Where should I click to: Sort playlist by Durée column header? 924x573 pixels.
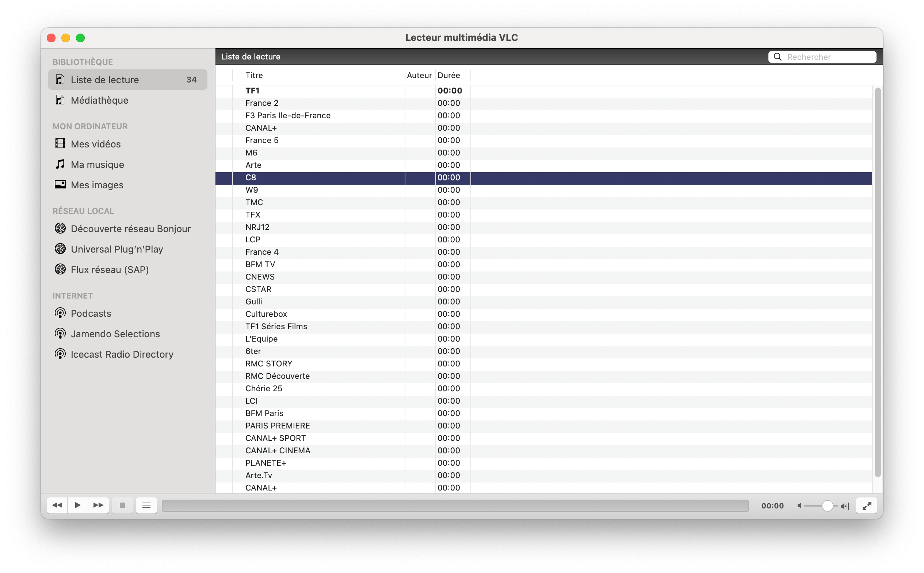click(453, 75)
